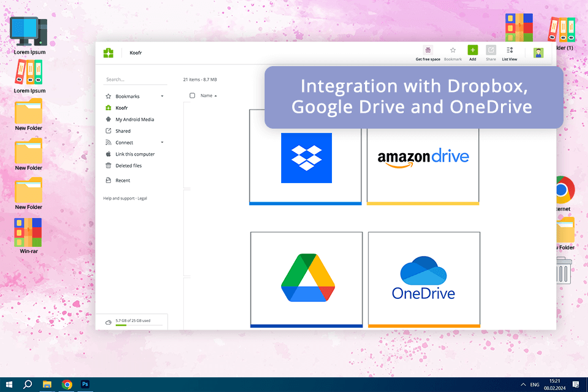
Task: Click the Android icon beside My Android Media
Action: 108,119
